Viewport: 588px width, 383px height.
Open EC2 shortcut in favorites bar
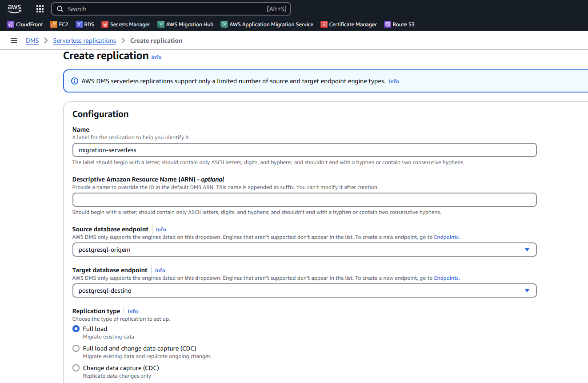[x=59, y=24]
